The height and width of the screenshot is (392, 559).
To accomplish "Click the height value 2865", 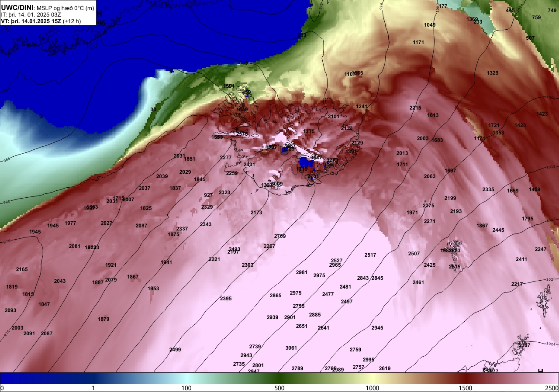I will pyautogui.click(x=276, y=296).
